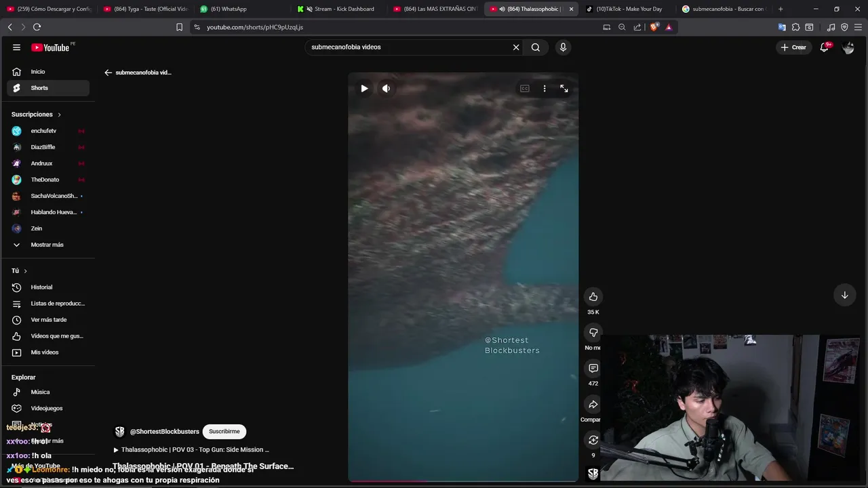Open the Andruux channel
Viewport: 868px width, 488px height.
(x=48, y=163)
